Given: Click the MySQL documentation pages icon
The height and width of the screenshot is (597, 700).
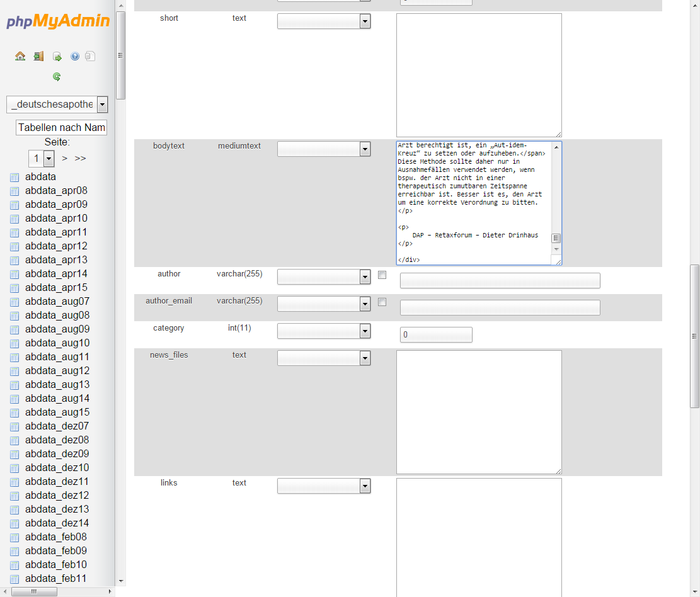Looking at the screenshot, I should (90, 56).
